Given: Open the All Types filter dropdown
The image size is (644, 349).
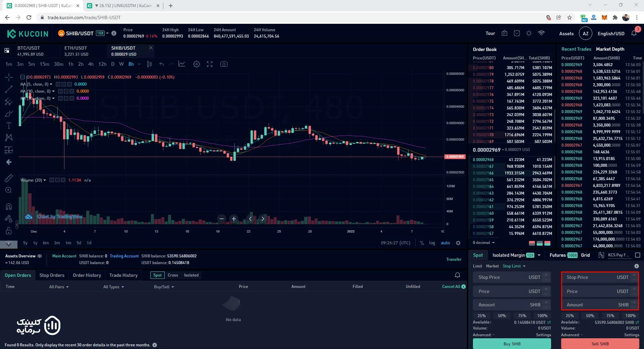Looking at the screenshot, I should pos(114,287).
